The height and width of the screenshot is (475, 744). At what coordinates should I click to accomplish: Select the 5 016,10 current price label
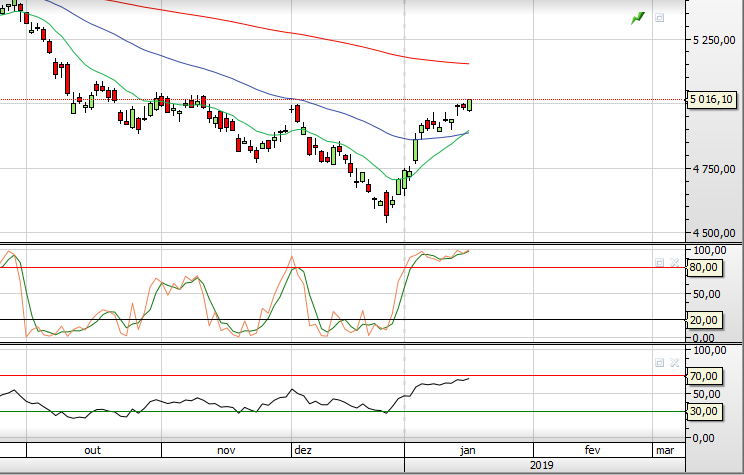coord(711,100)
